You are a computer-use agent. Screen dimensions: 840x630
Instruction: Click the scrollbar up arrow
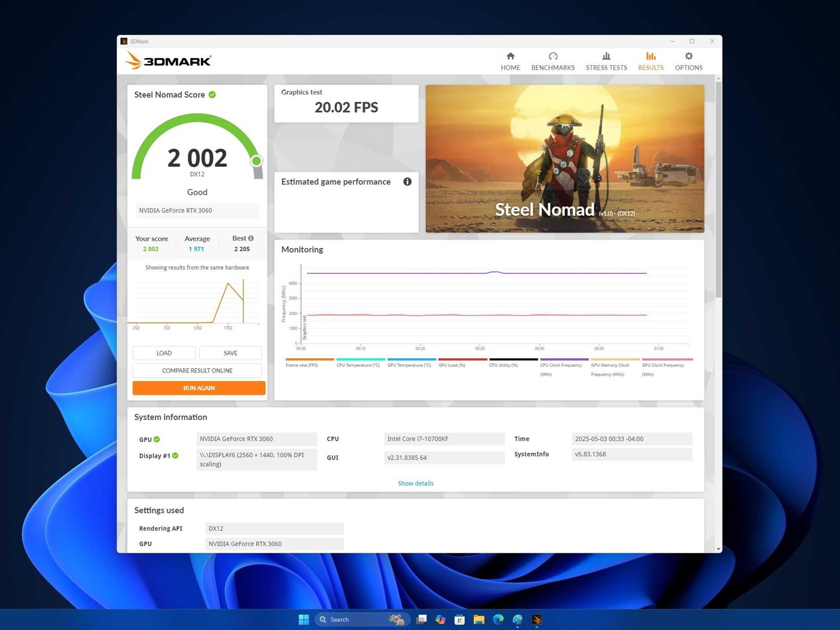coord(718,78)
